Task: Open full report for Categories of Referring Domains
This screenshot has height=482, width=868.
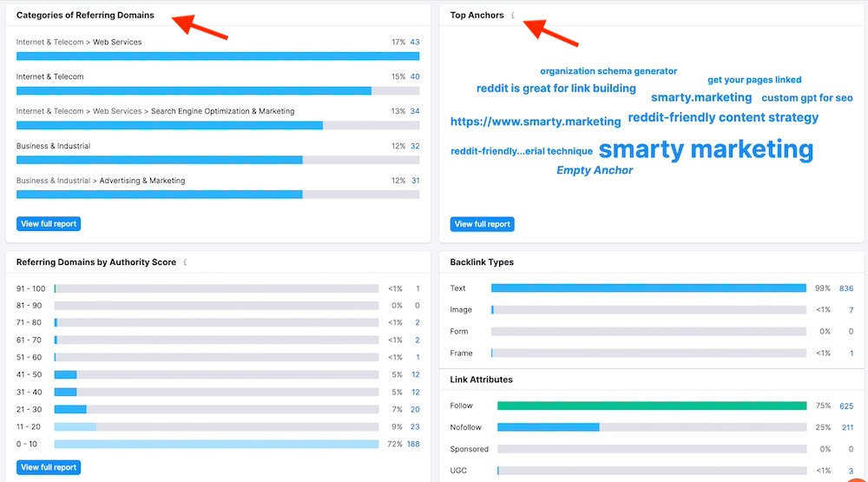Action: pos(49,224)
